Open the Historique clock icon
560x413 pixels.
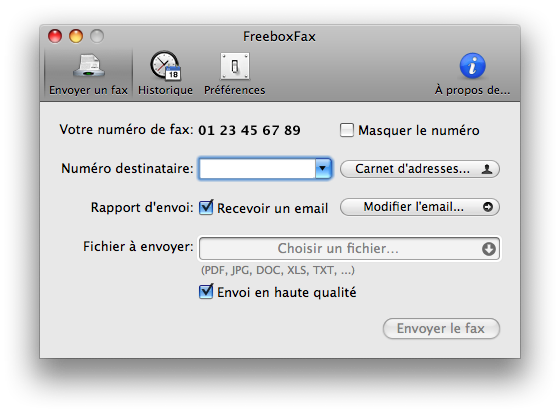(165, 66)
